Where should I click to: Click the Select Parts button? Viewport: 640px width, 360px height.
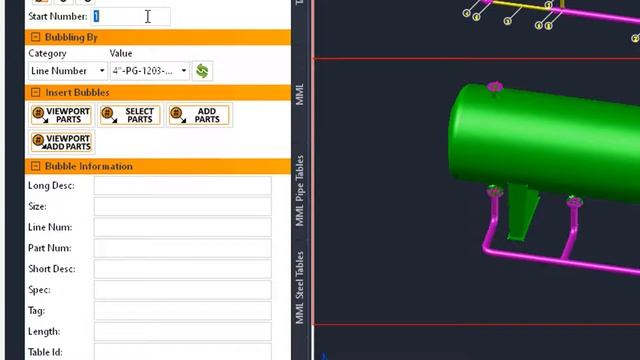coord(130,115)
